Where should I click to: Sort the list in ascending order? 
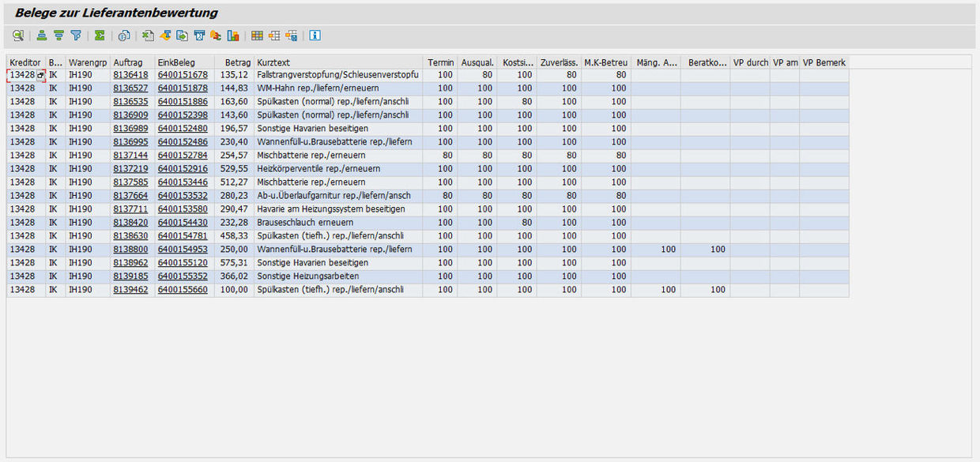41,36
